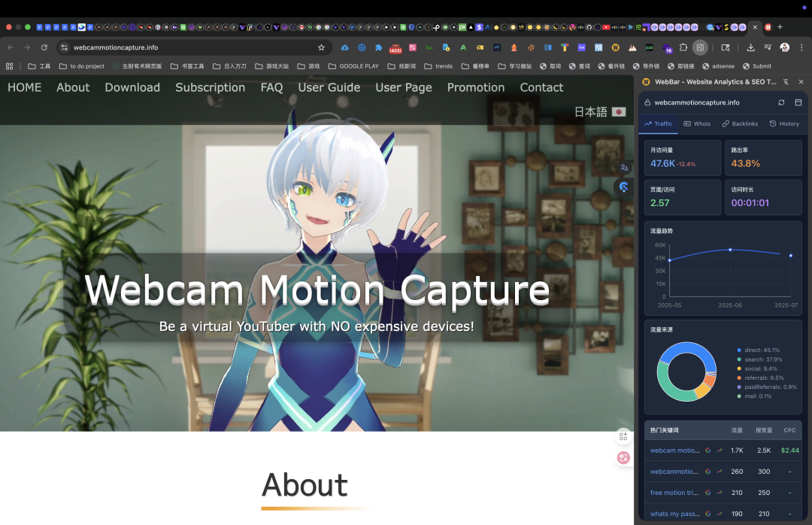Click the 'direct: 45.1%' legend entry
This screenshot has height=525, width=812.
coord(758,351)
